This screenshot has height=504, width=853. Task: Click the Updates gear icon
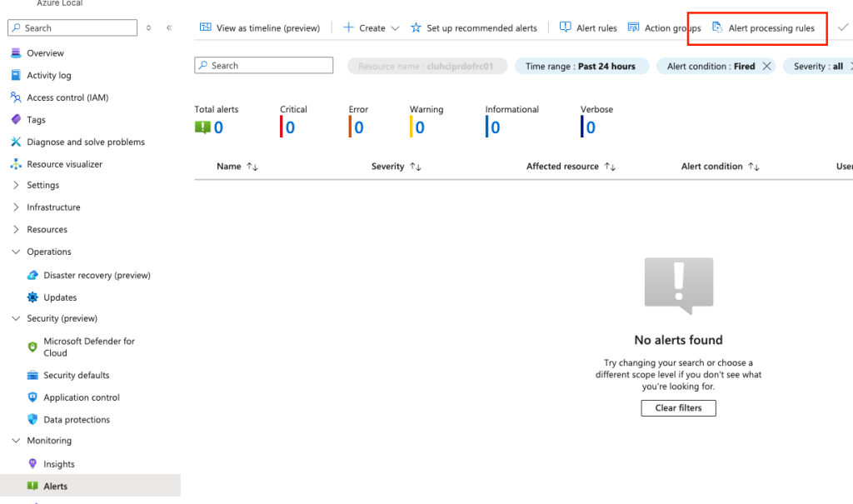coord(32,297)
